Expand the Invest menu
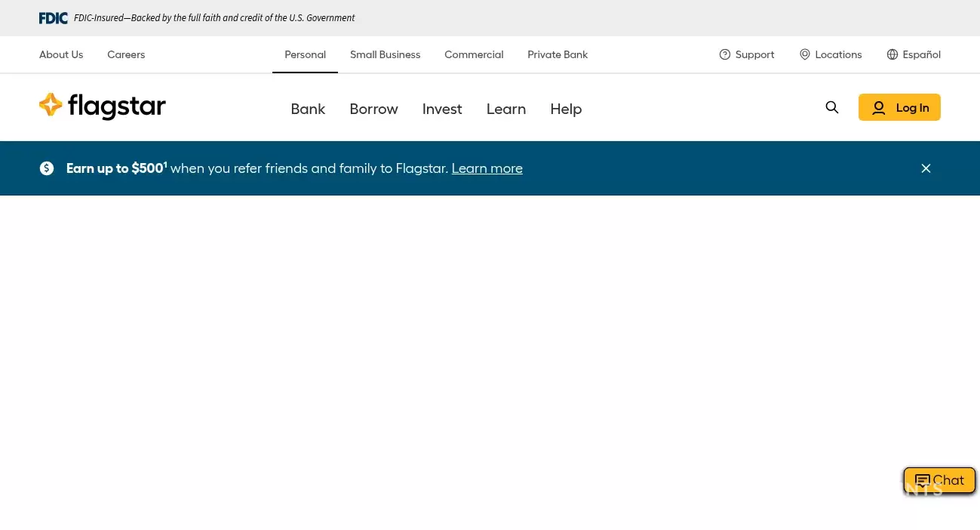 pos(442,108)
